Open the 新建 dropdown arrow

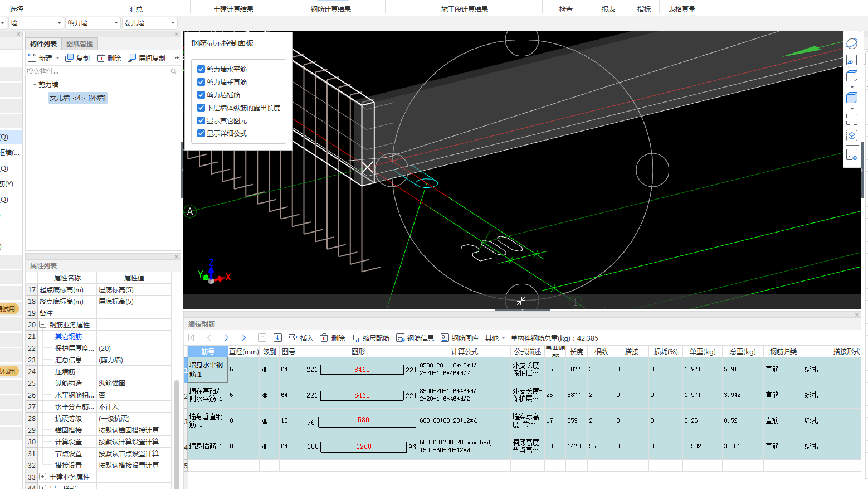pos(57,59)
